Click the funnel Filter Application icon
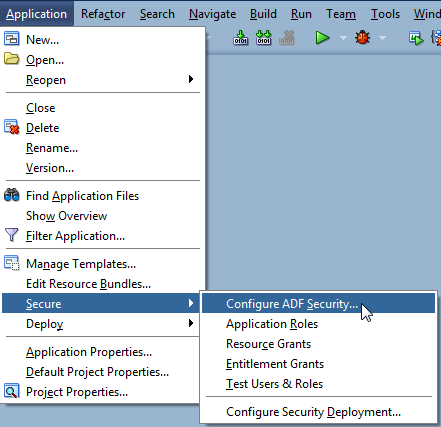441x427 pixels. click(x=11, y=235)
